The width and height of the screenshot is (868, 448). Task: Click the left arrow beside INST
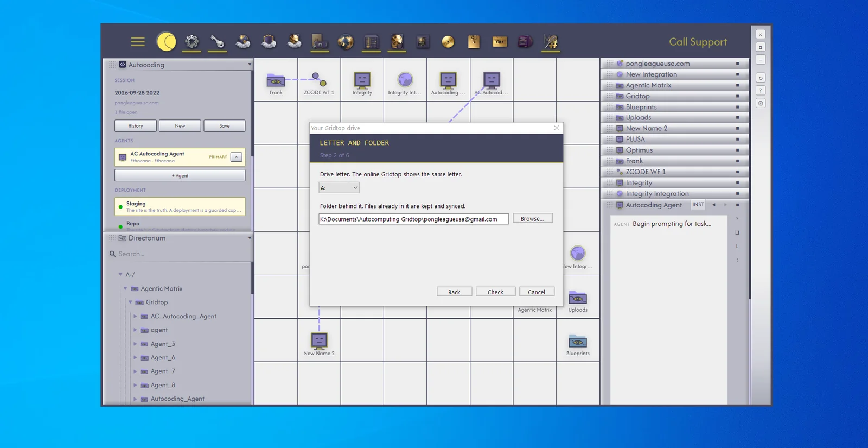click(714, 205)
